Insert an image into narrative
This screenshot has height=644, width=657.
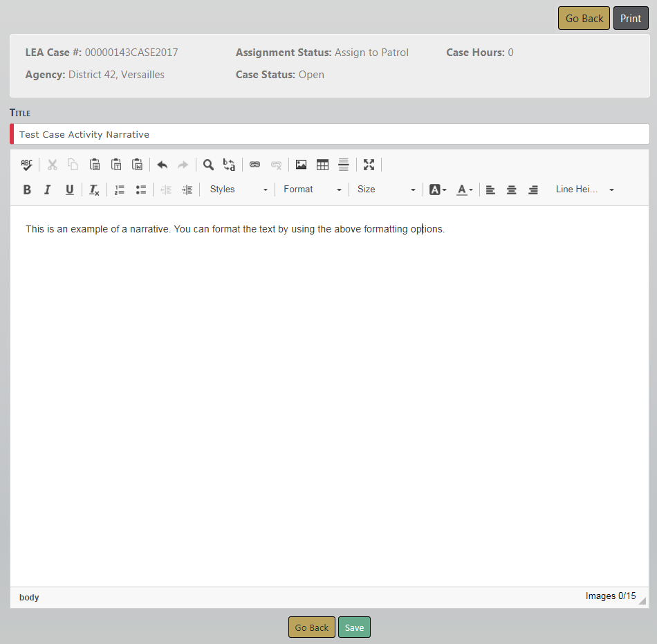pos(301,165)
